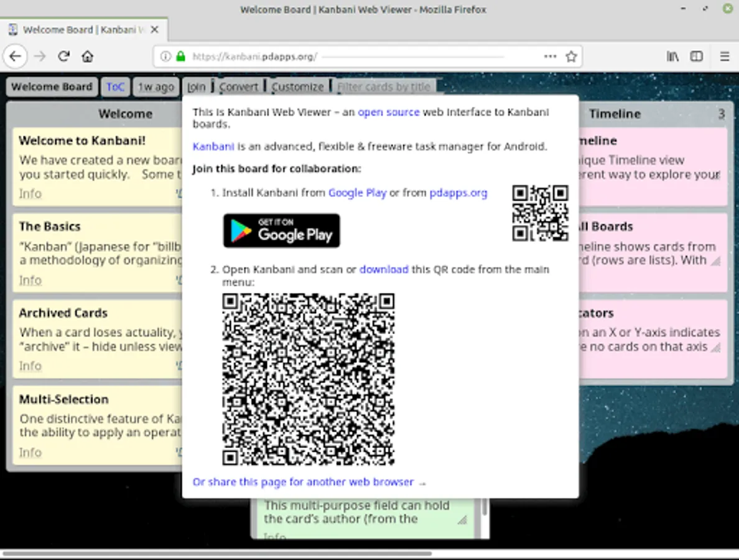Click the small QR code for installation

540,213
